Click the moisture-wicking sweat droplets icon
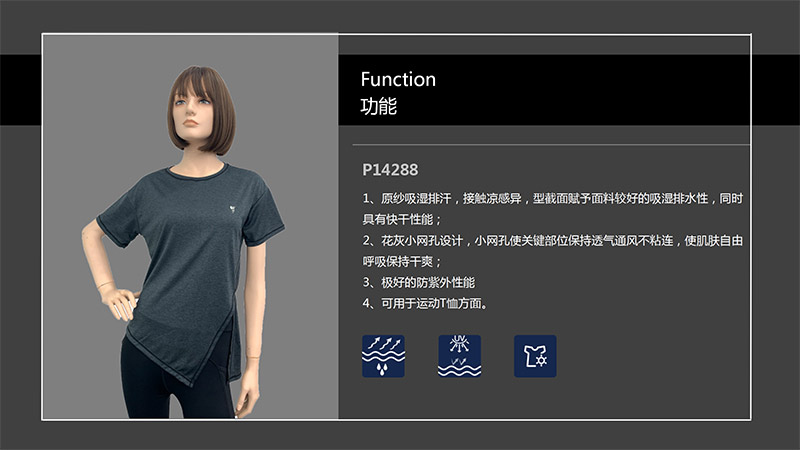Image resolution: width=800 pixels, height=450 pixels. 383,356
